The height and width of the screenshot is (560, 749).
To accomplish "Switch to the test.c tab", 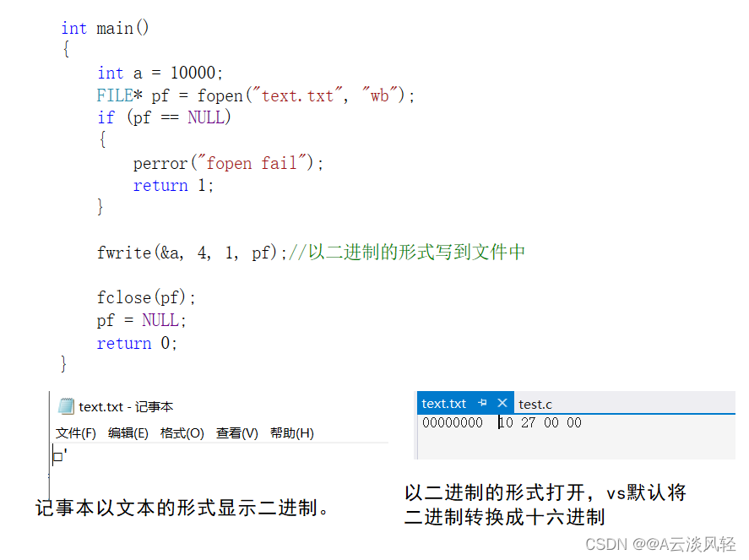I will pos(535,405).
